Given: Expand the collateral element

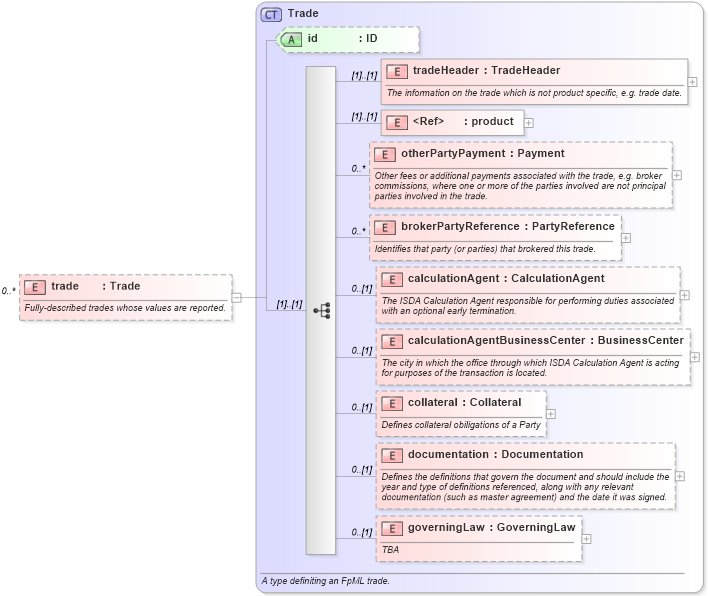Looking at the screenshot, I should 551,414.
